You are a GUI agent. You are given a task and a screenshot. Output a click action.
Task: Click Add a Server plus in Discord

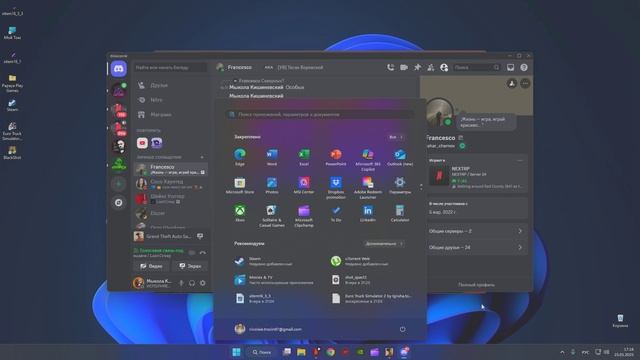118,184
